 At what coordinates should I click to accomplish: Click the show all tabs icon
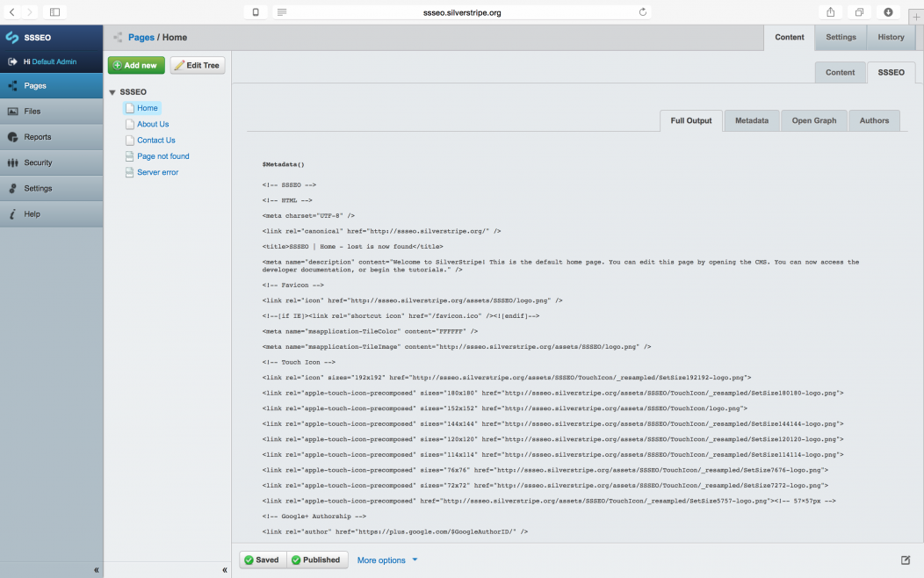tap(859, 11)
